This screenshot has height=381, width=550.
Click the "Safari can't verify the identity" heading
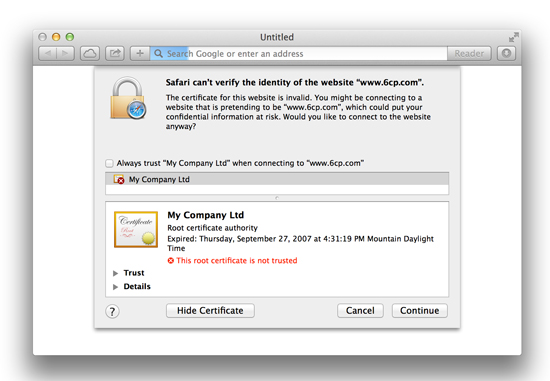pos(295,82)
